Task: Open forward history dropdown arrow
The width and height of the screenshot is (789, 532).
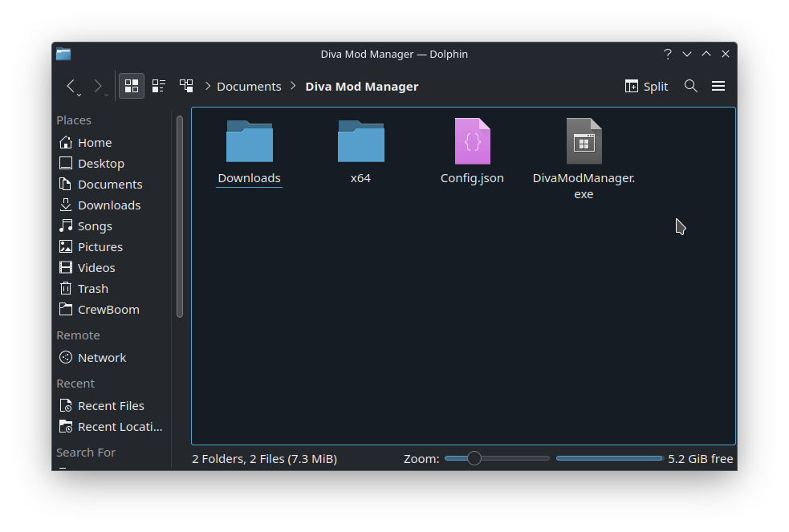Action: pyautogui.click(x=106, y=95)
